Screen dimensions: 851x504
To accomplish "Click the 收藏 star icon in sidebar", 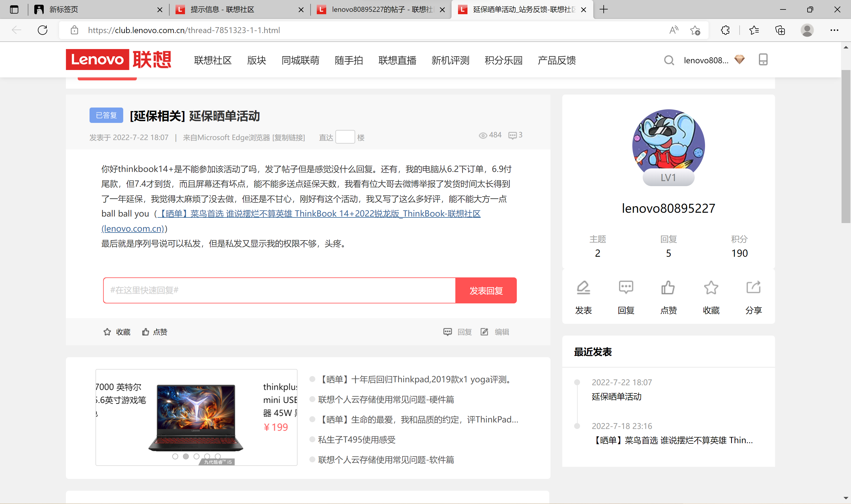I will [711, 288].
